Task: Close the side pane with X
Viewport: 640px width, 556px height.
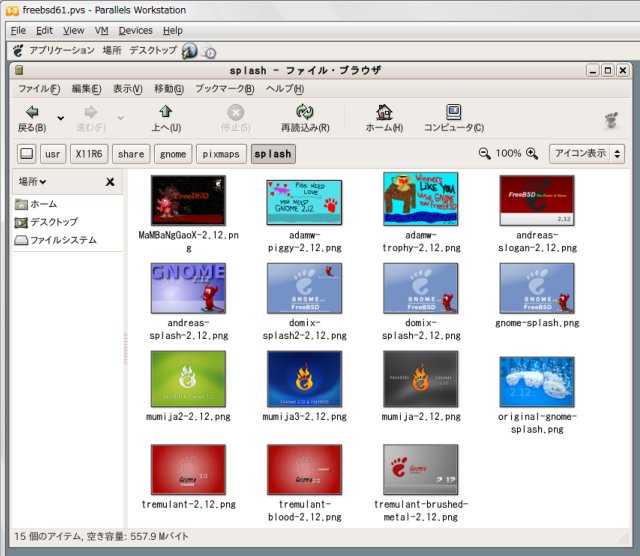Action: [110, 182]
